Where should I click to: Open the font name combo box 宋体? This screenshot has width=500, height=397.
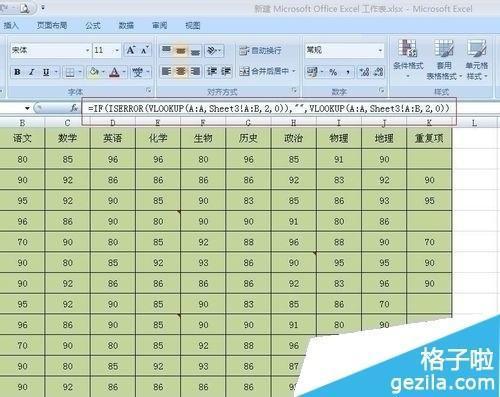(x=50, y=50)
